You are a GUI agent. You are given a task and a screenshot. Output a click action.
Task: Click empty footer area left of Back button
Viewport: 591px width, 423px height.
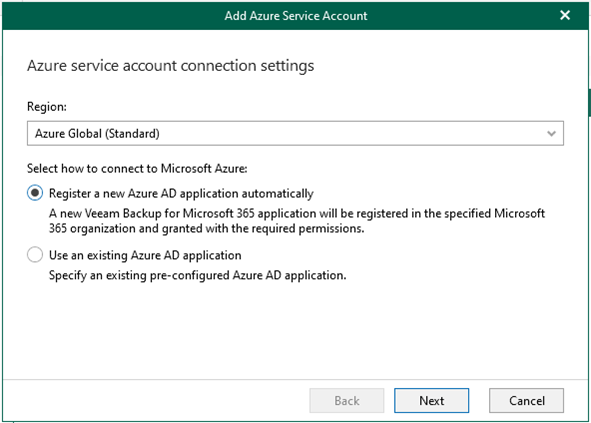click(x=155, y=400)
